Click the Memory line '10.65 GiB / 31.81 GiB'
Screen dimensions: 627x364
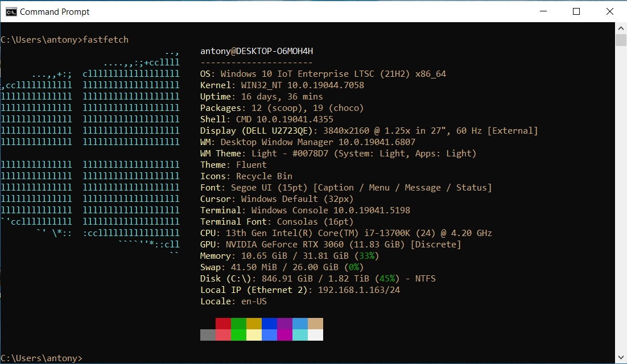(x=290, y=256)
